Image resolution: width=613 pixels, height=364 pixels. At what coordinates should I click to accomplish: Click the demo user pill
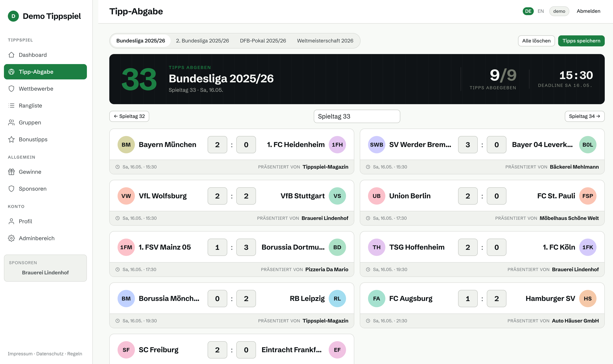point(559,11)
